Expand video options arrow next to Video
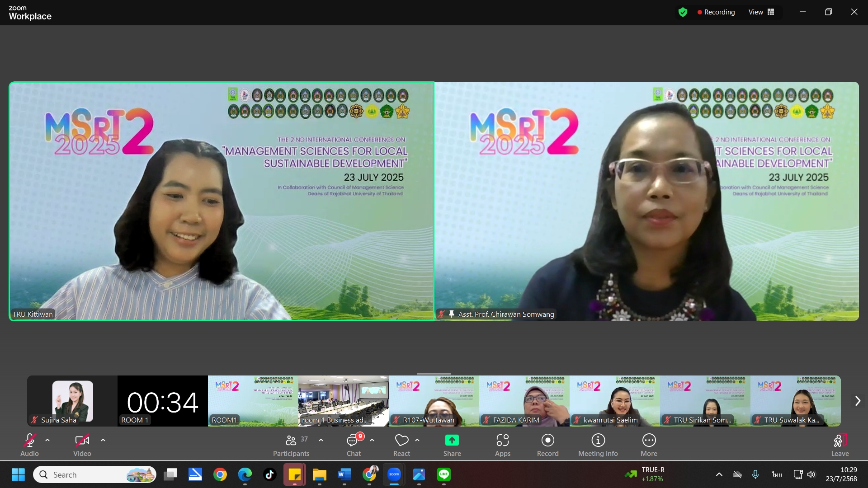Image resolution: width=868 pixels, height=488 pixels. click(x=103, y=440)
